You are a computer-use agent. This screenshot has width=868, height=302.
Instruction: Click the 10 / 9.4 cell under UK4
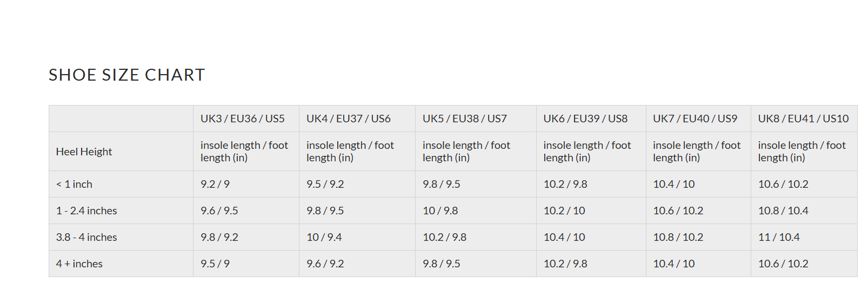coord(324,237)
